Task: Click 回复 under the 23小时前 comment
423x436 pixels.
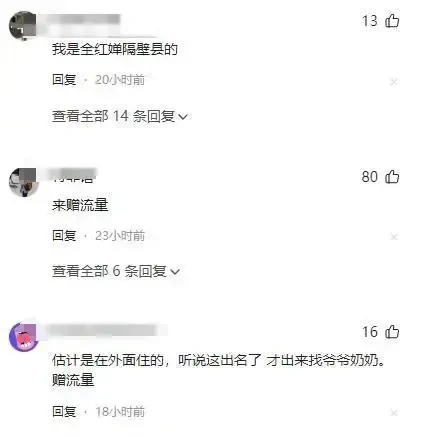Action: tap(64, 236)
